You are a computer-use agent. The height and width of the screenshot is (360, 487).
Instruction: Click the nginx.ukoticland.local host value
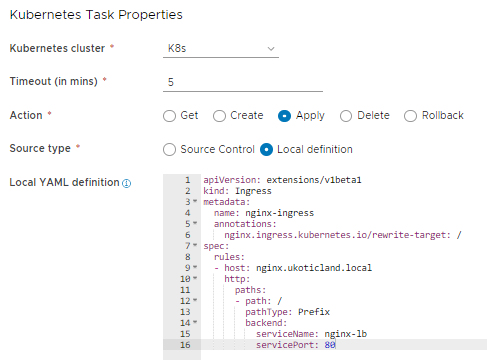coord(314,268)
